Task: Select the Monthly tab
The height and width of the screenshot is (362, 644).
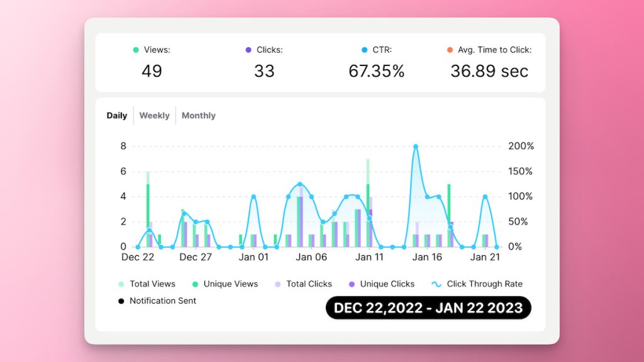Action: [198, 116]
